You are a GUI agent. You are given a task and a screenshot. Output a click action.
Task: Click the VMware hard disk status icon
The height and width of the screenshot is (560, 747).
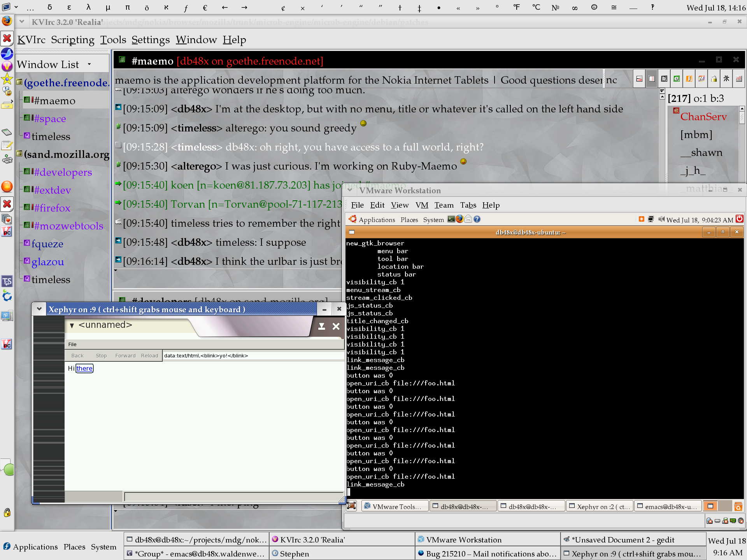[x=717, y=521]
